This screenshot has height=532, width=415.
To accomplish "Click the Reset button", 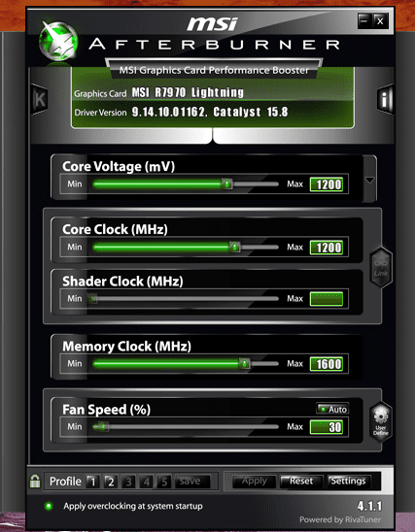I will click(301, 482).
